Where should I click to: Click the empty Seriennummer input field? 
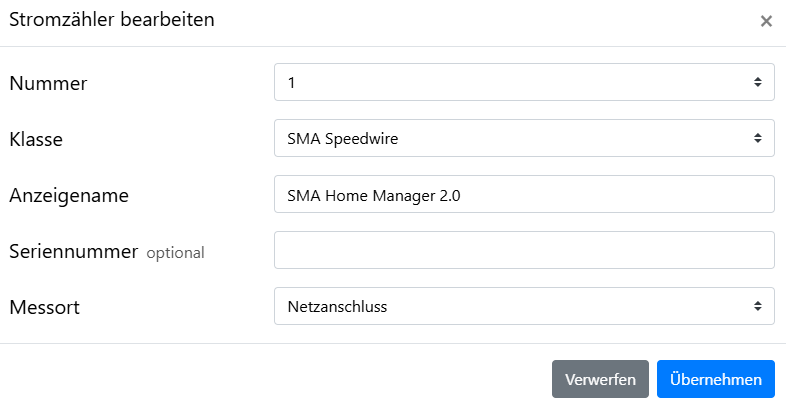(523, 250)
